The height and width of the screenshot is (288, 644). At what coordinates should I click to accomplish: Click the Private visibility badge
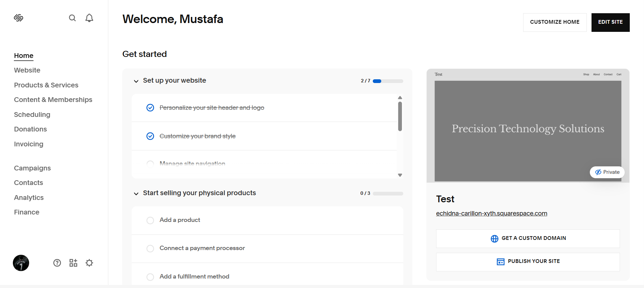pos(607,172)
